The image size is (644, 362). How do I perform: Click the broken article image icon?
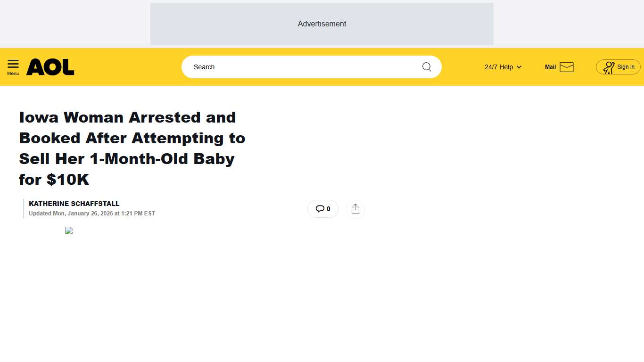click(68, 230)
